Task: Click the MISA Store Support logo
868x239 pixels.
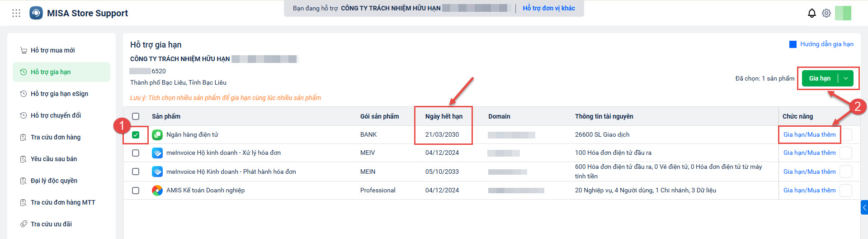Action: 36,13
